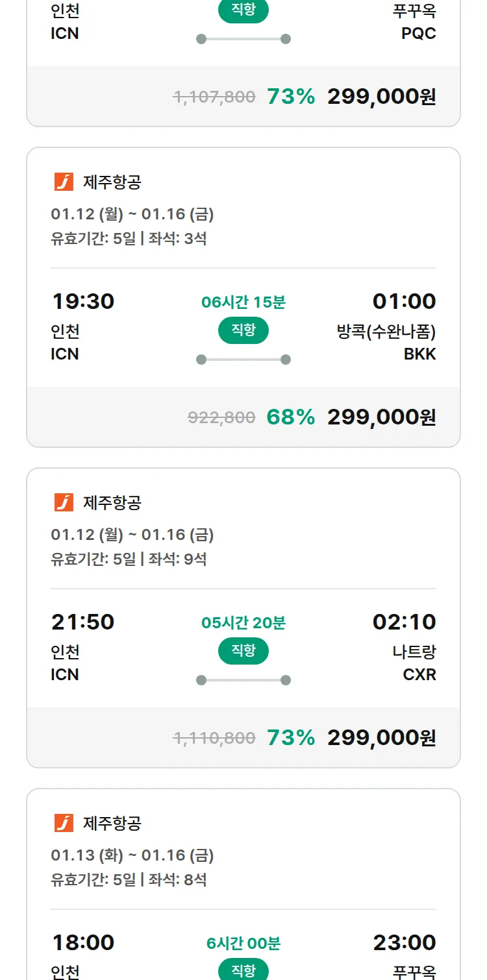Image resolution: width=487 pixels, height=980 pixels.
Task: Click the struck-through 1,110,800 original price
Action: (214, 738)
